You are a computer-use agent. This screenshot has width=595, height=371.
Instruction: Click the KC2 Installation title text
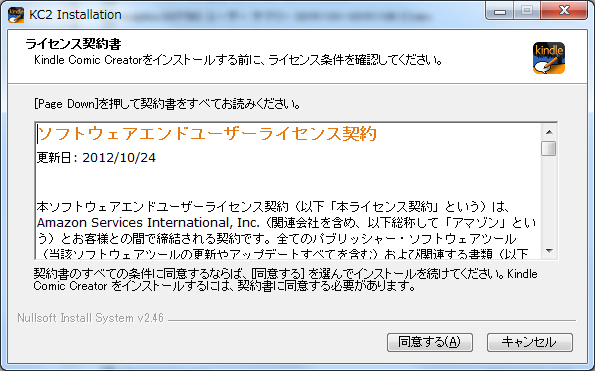pos(75,15)
